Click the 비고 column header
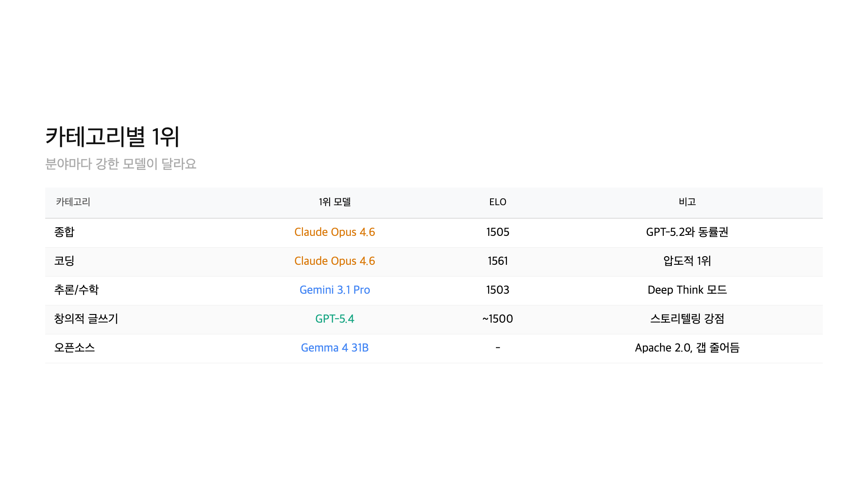Viewport: 868px width, 488px height. 687,202
